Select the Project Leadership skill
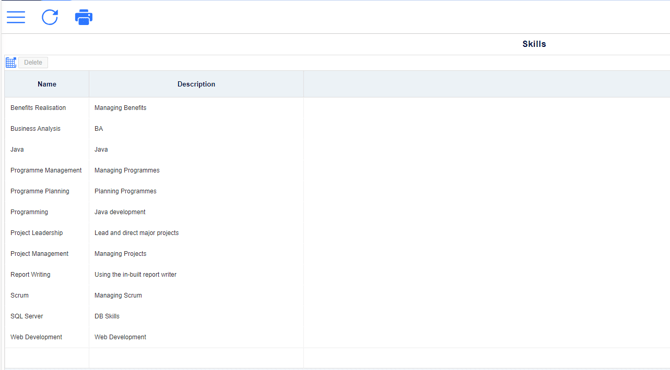 coord(37,233)
